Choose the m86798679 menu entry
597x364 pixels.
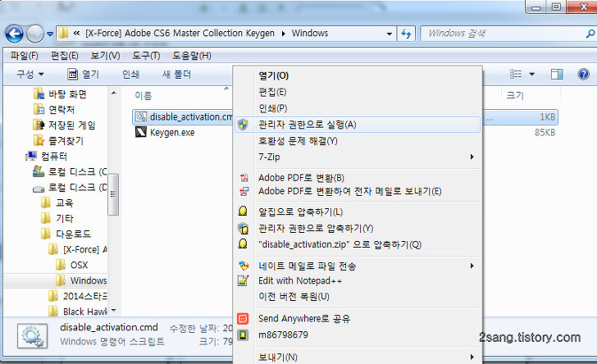358,334
